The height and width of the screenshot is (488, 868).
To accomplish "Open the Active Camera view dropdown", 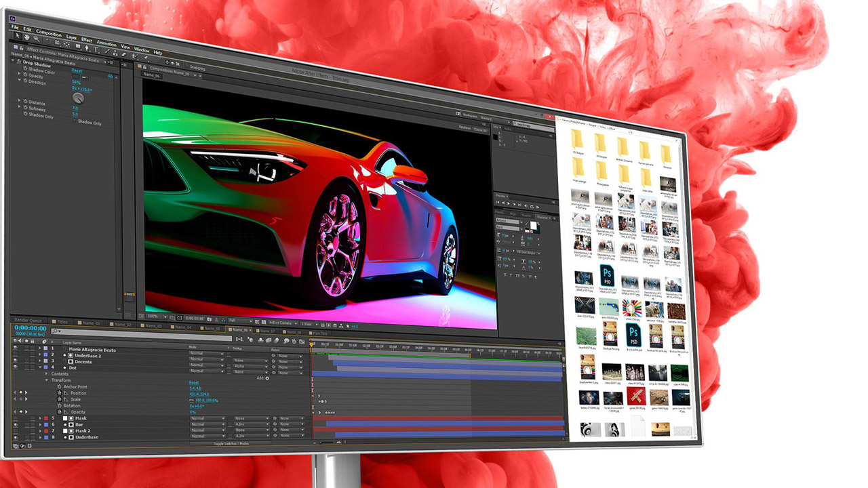I will point(283,323).
